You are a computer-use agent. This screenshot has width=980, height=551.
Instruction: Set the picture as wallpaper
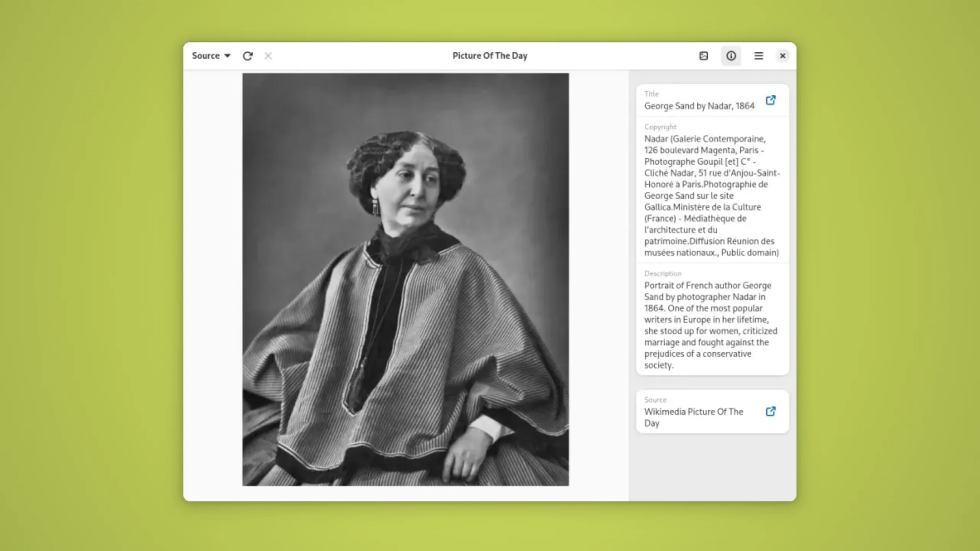(703, 56)
